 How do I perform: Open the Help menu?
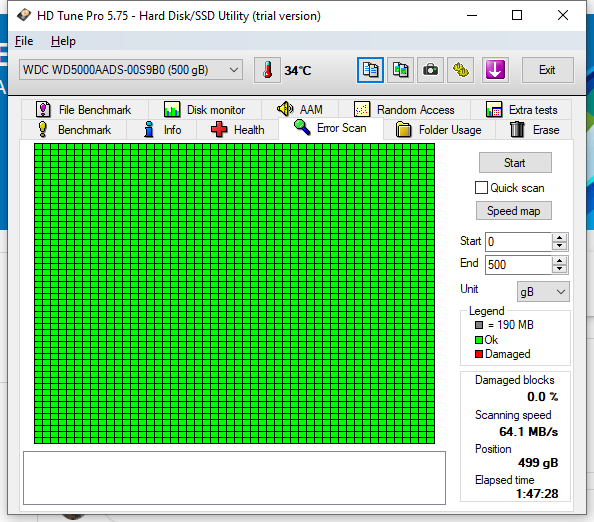coord(63,41)
